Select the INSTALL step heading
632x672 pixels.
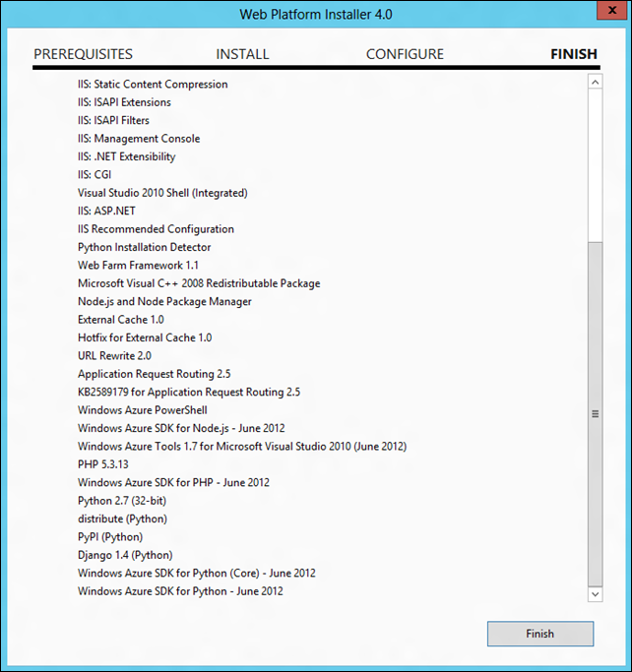tap(242, 54)
